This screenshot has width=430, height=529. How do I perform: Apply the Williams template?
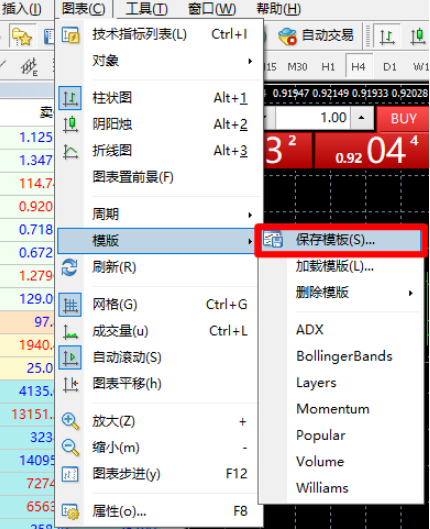tap(341, 488)
